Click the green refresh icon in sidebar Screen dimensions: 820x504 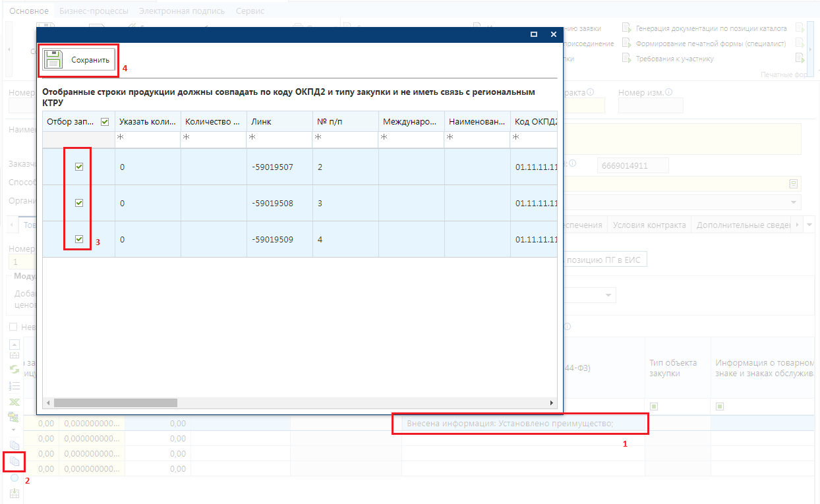[x=14, y=370]
